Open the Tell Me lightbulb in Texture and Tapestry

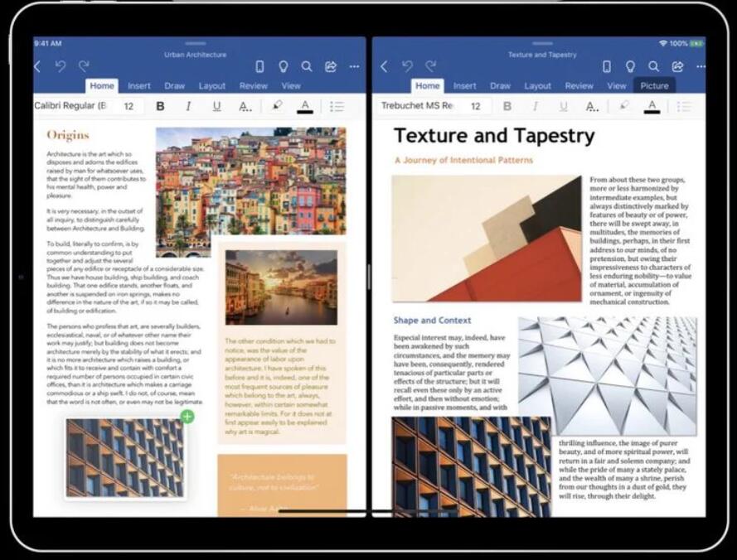(x=630, y=66)
